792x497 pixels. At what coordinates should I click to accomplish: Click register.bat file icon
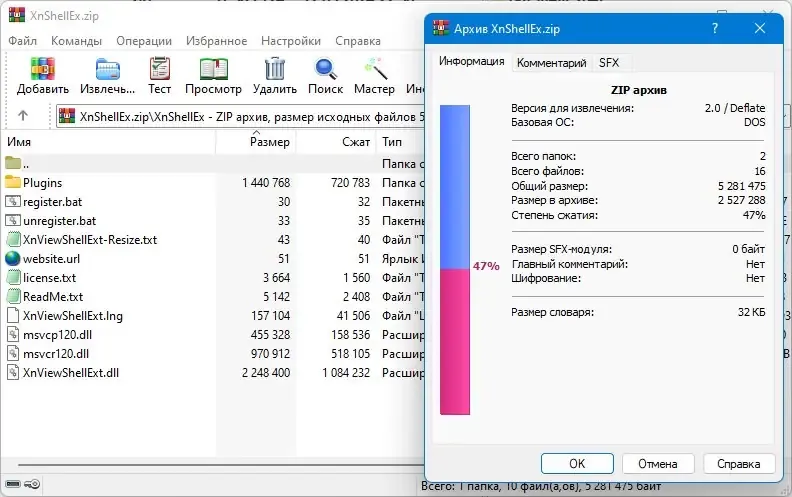pyautogui.click(x=13, y=201)
